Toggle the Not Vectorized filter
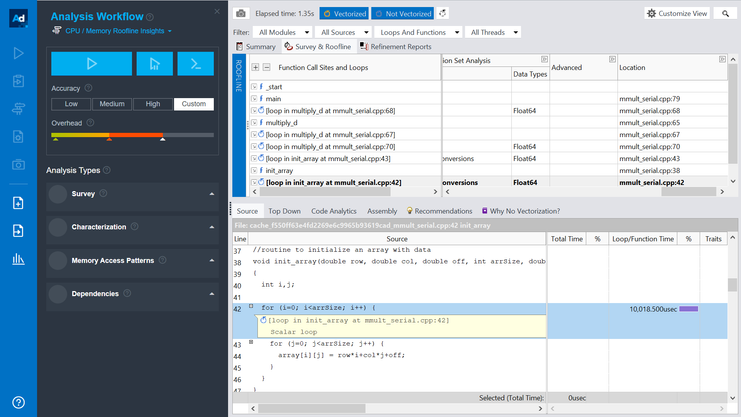The width and height of the screenshot is (741, 417). click(x=403, y=13)
